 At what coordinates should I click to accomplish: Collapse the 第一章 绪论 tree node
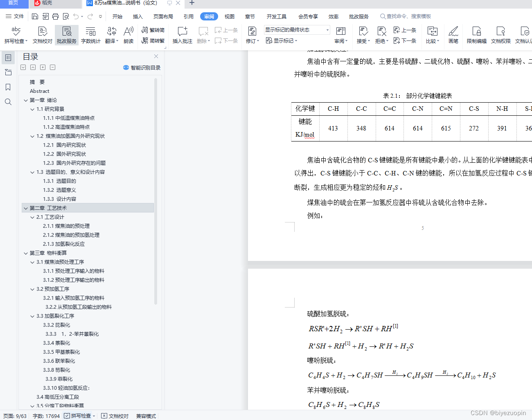(x=26, y=100)
